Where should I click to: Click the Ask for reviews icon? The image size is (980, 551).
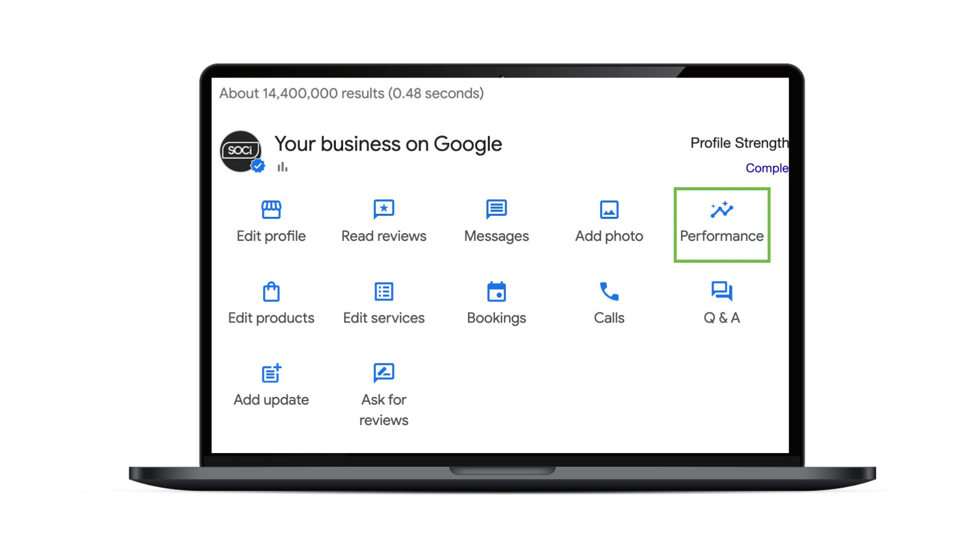(384, 373)
